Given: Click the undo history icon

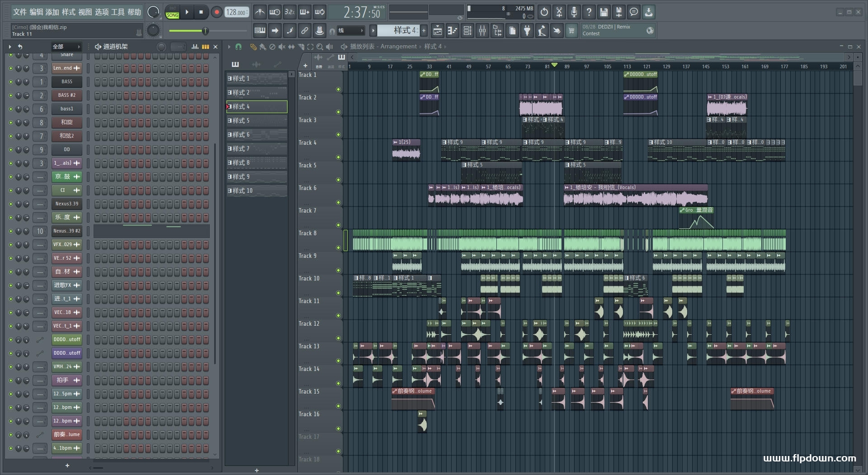Looking at the screenshot, I should point(544,12).
